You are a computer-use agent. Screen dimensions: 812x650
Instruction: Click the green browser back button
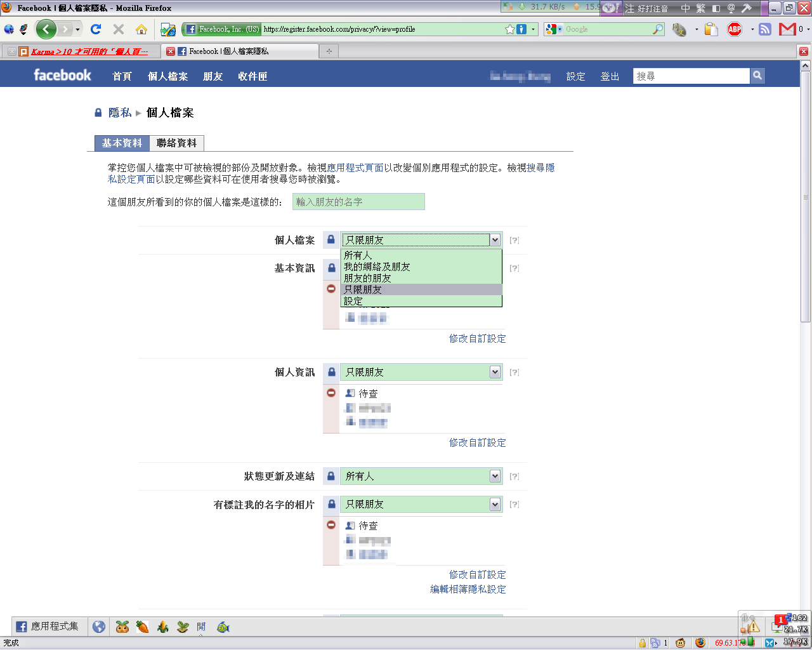click(46, 29)
